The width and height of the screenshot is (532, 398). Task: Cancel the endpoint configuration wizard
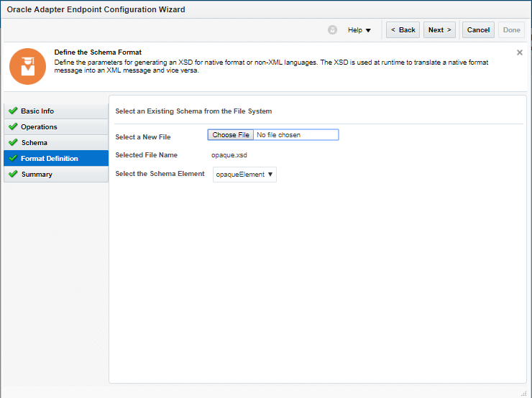pyautogui.click(x=478, y=30)
